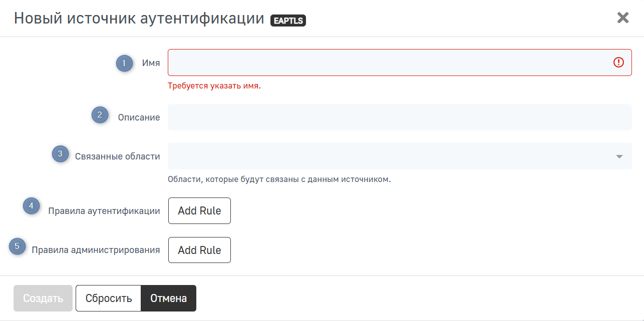644x321 pixels.
Task: Cancel with the Отмена button
Action: [169, 298]
